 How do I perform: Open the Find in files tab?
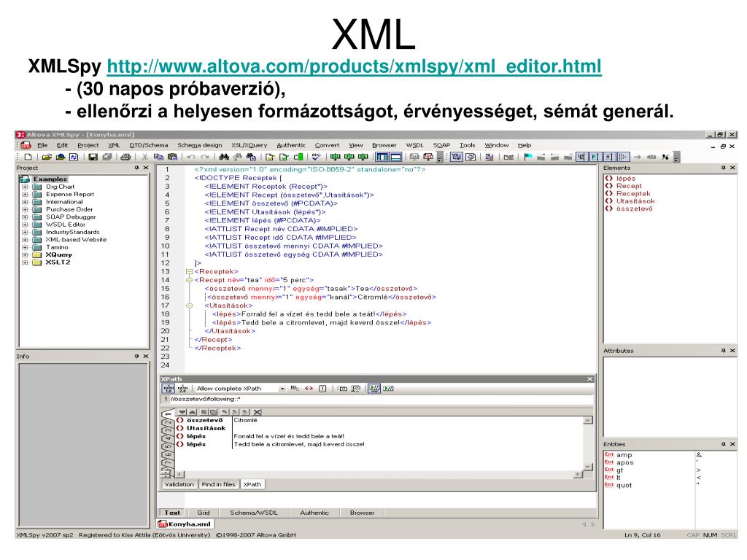[x=218, y=484]
